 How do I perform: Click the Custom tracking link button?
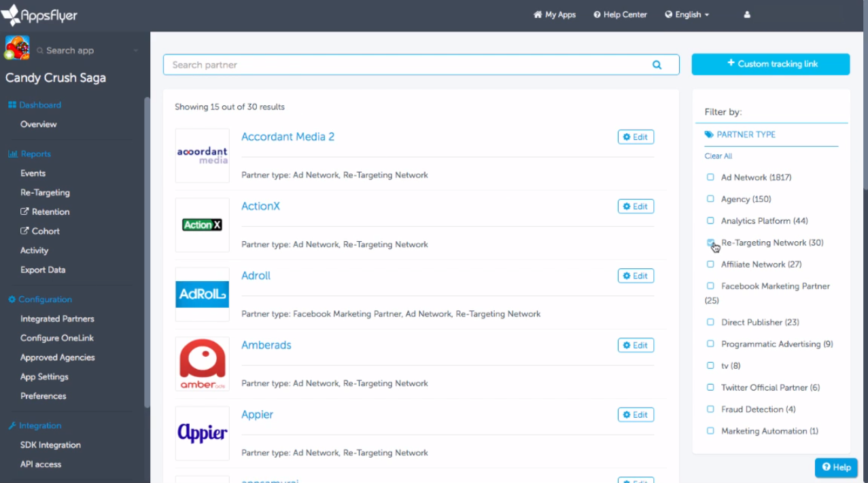770,64
